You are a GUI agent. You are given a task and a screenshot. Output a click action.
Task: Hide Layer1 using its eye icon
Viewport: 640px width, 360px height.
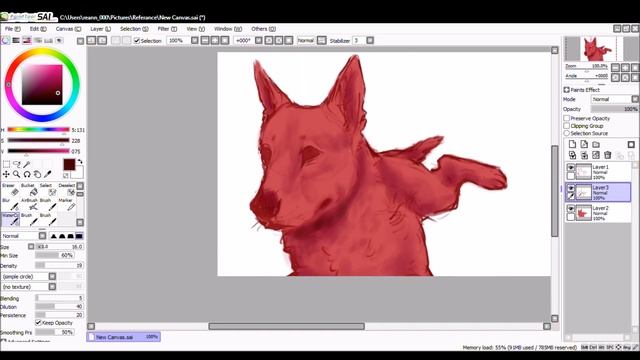pyautogui.click(x=571, y=168)
